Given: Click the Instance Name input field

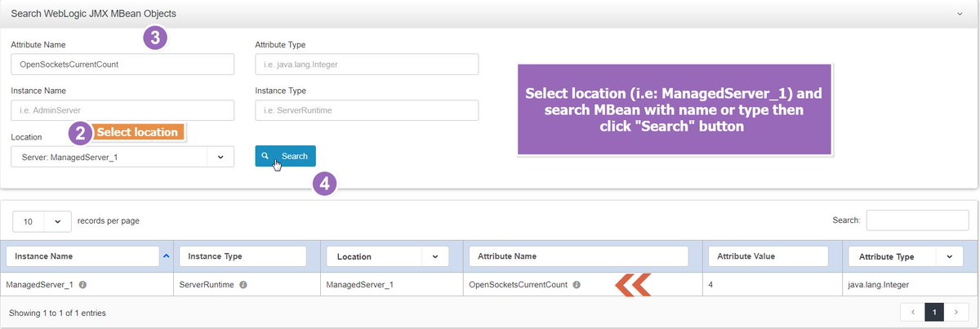Looking at the screenshot, I should pyautogui.click(x=122, y=110).
